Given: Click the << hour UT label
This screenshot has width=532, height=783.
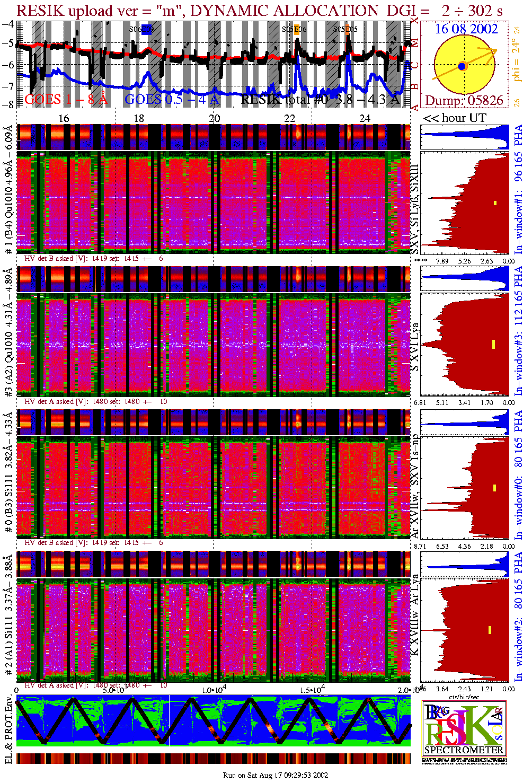Looking at the screenshot, I should (454, 118).
